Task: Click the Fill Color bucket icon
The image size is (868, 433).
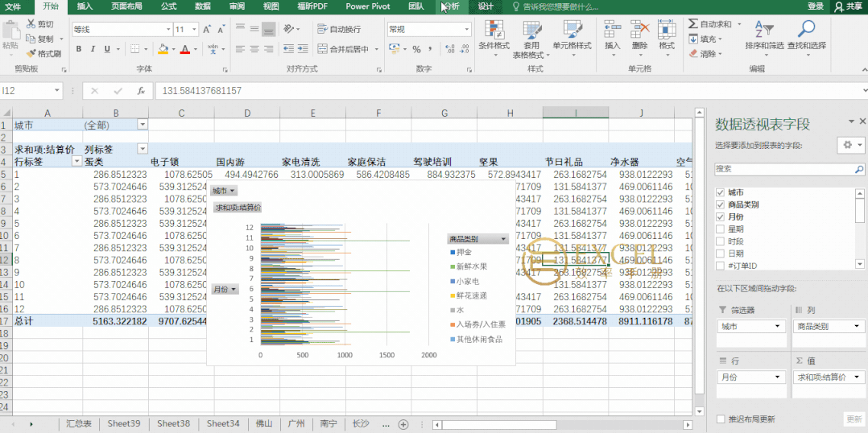Action: (163, 49)
